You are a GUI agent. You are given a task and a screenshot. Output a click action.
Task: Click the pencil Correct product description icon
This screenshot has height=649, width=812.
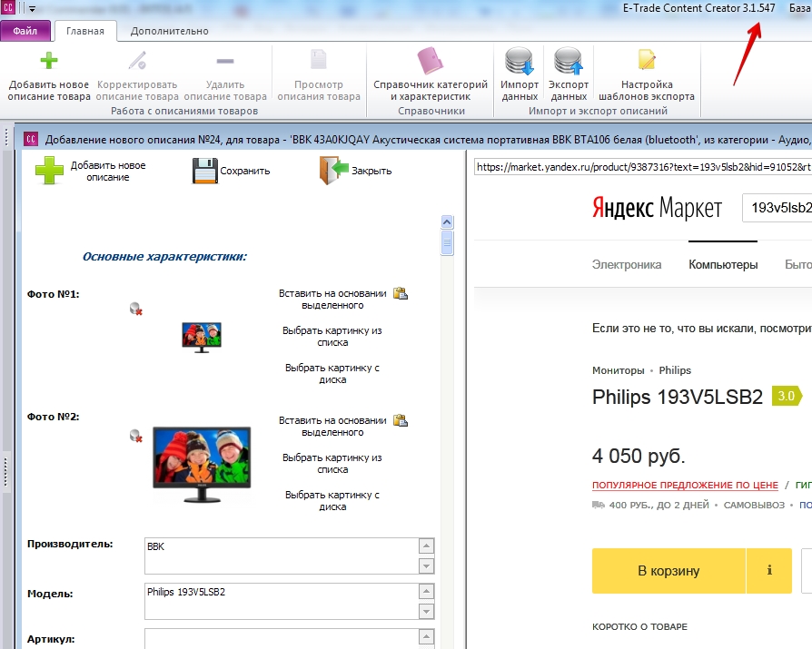coord(137,61)
